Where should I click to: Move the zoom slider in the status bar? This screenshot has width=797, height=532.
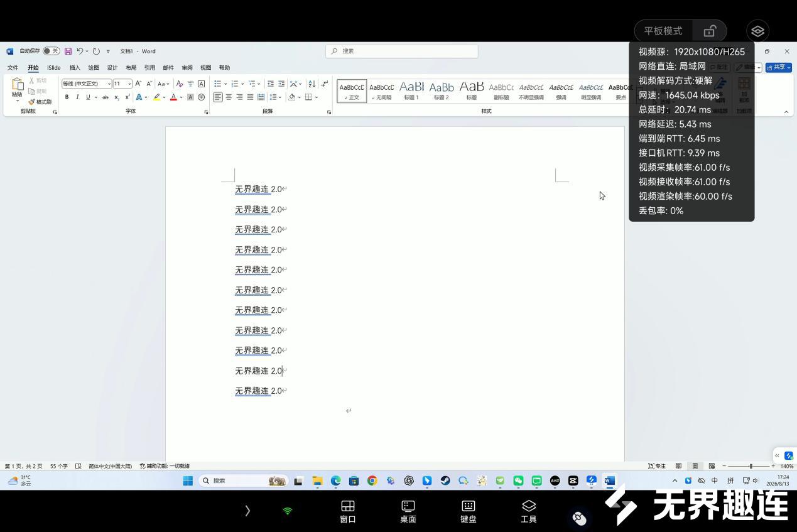(751, 466)
